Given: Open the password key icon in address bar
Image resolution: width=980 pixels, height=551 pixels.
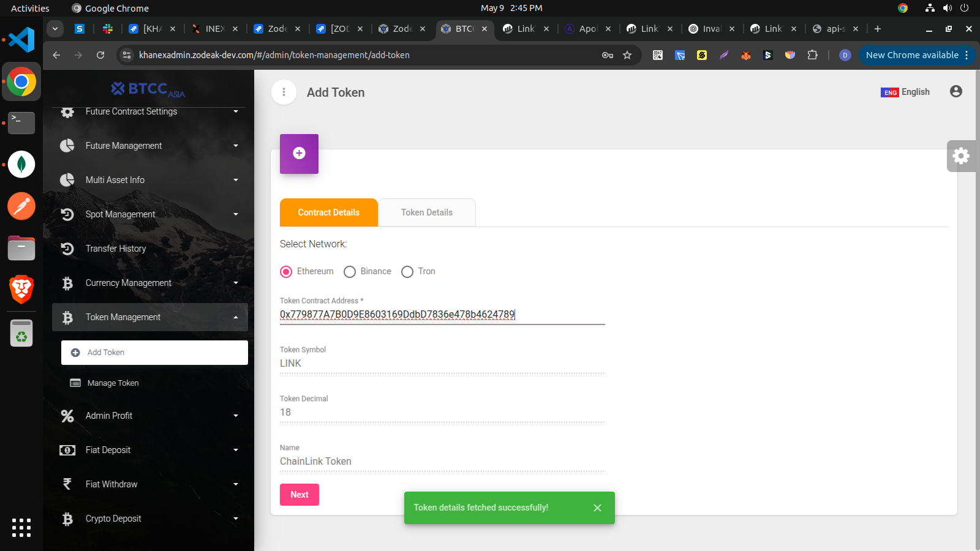Looking at the screenshot, I should click(x=608, y=55).
